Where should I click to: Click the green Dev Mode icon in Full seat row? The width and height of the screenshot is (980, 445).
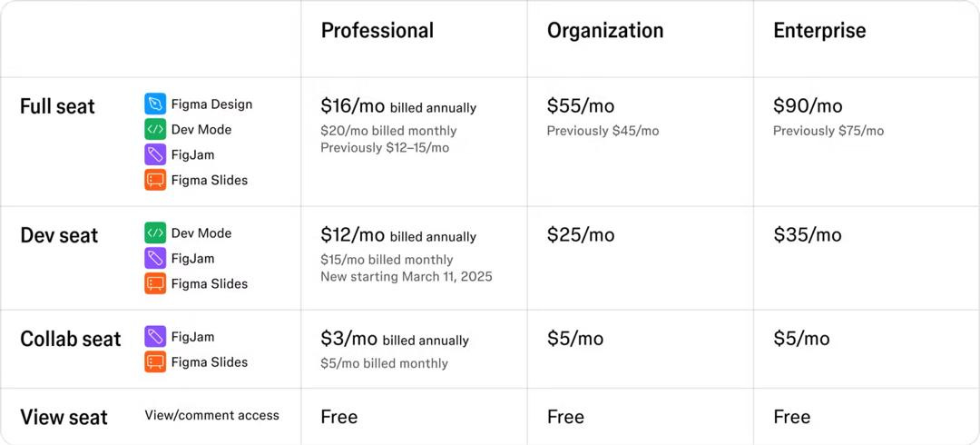(x=155, y=129)
